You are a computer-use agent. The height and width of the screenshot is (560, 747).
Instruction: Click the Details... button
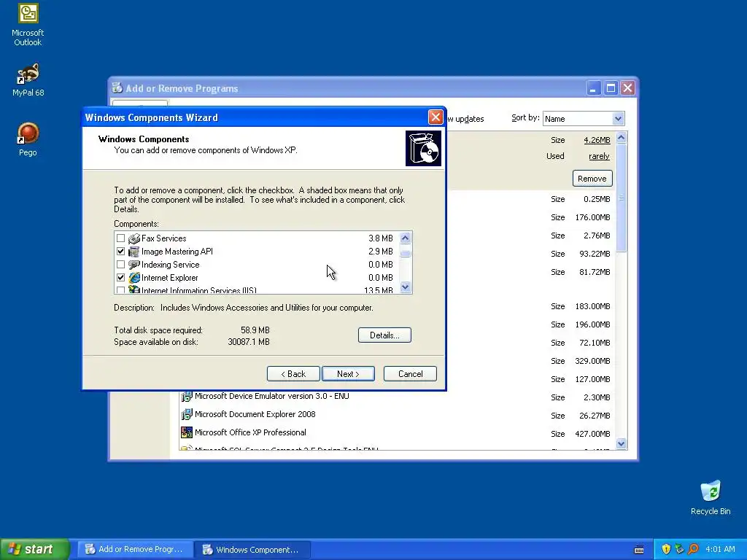tap(384, 335)
